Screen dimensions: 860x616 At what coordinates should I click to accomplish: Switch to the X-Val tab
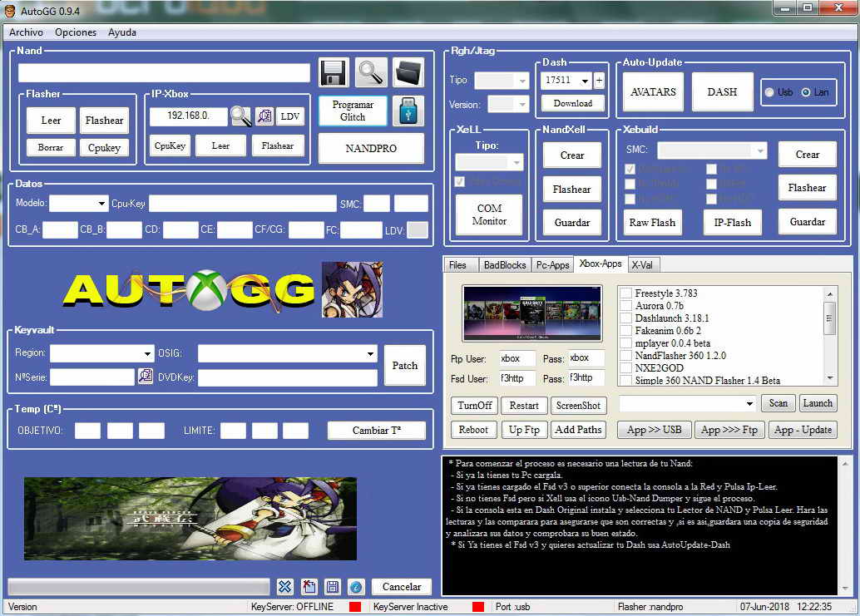[x=642, y=265]
